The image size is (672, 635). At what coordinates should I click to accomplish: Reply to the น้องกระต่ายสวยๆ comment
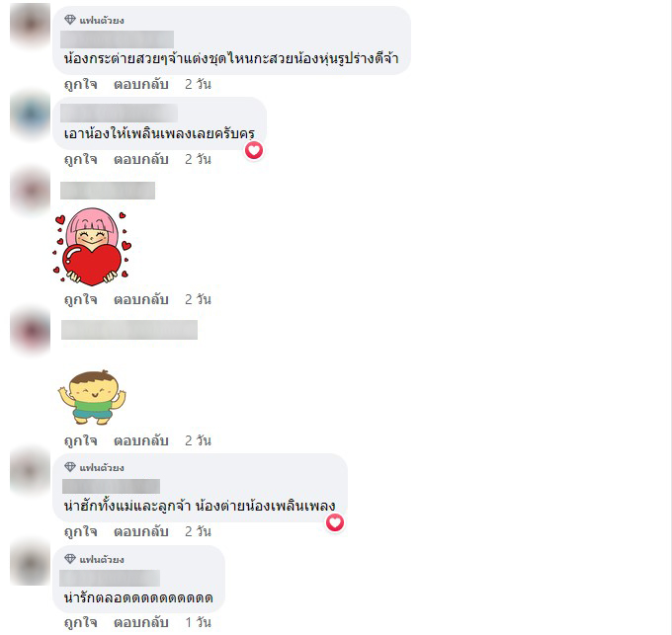[x=140, y=84]
